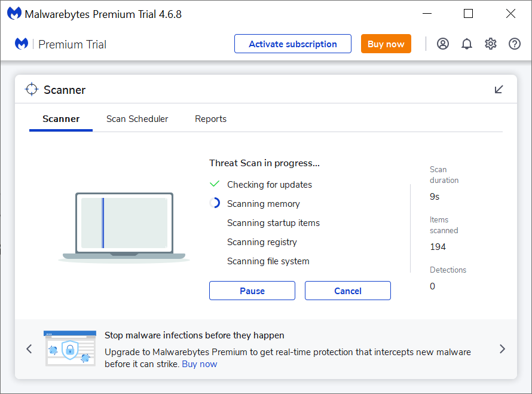Click the Malwarebytes logo beside Premium Trial

click(22, 44)
